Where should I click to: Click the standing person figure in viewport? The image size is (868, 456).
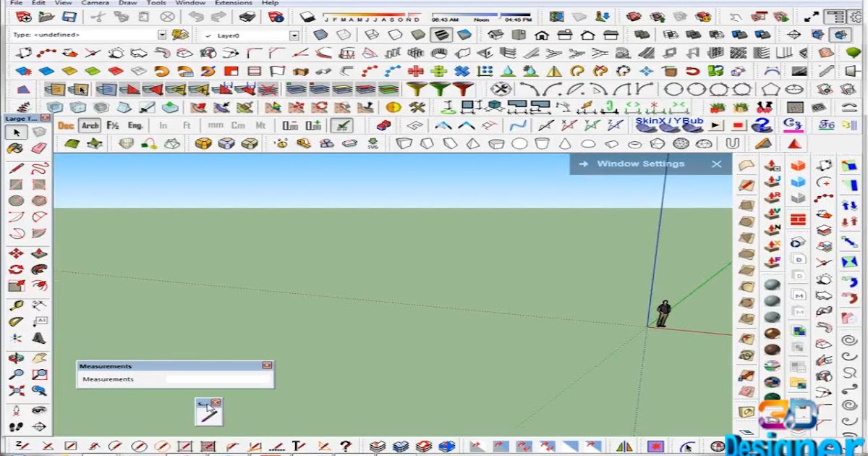pos(663,313)
